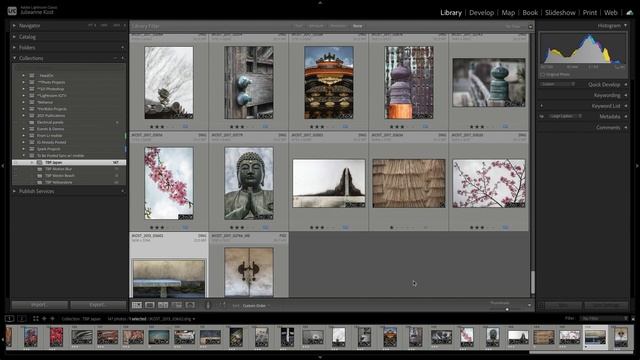
Task: Switch to the Develop module
Action: (x=482, y=13)
